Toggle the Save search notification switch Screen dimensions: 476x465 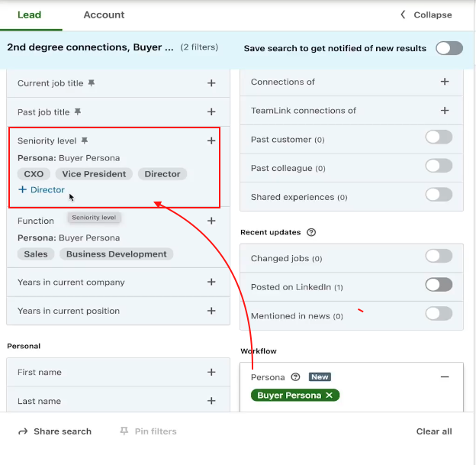coord(449,48)
